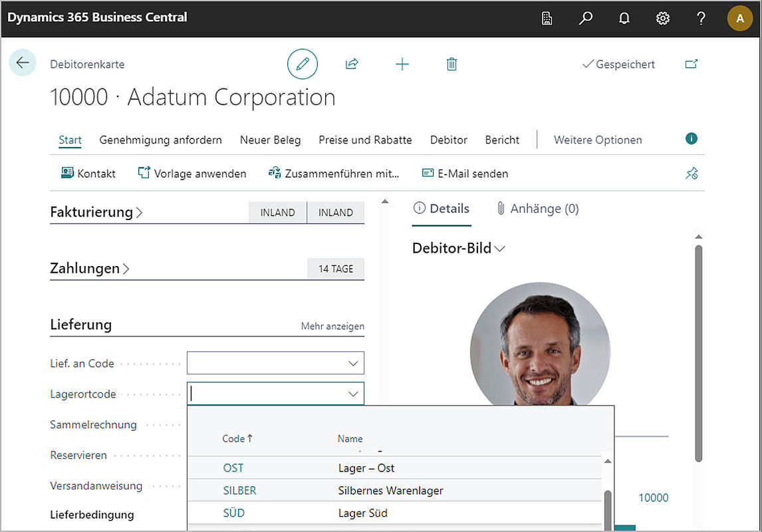The width and height of the screenshot is (762, 532).
Task: Click the help question mark icon
Action: coord(701,19)
